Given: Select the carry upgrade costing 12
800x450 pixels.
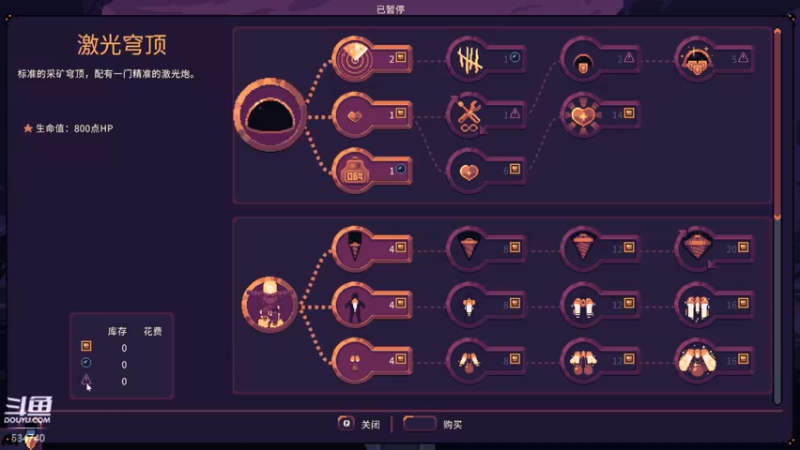Looking at the screenshot, I should (600, 361).
